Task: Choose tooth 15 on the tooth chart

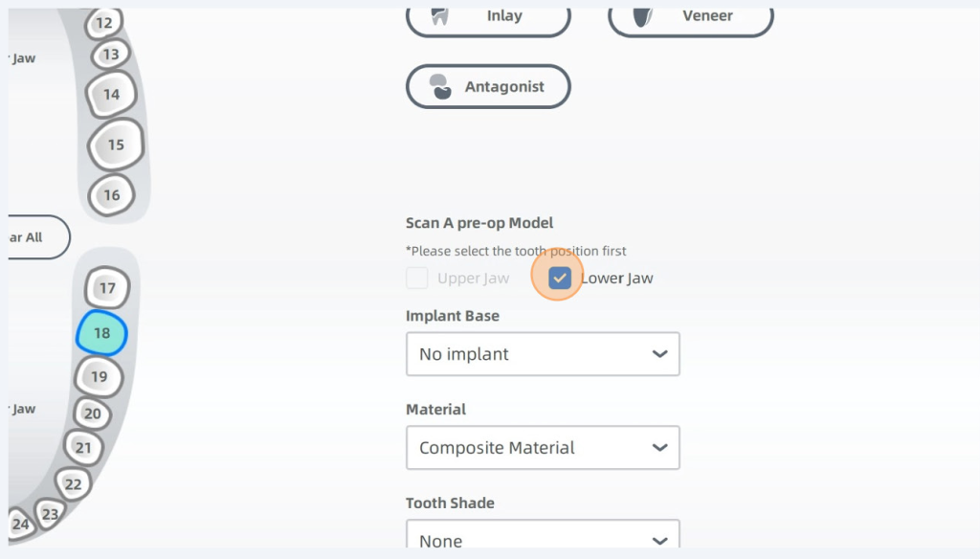Action: point(116,145)
